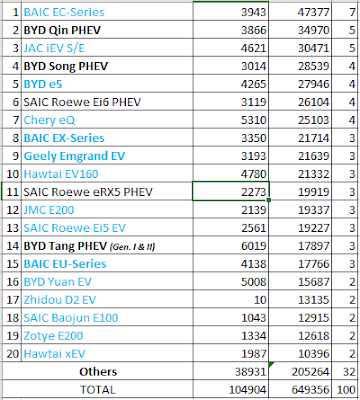Select the Geely Emgrand EV cell

[x=107, y=156]
